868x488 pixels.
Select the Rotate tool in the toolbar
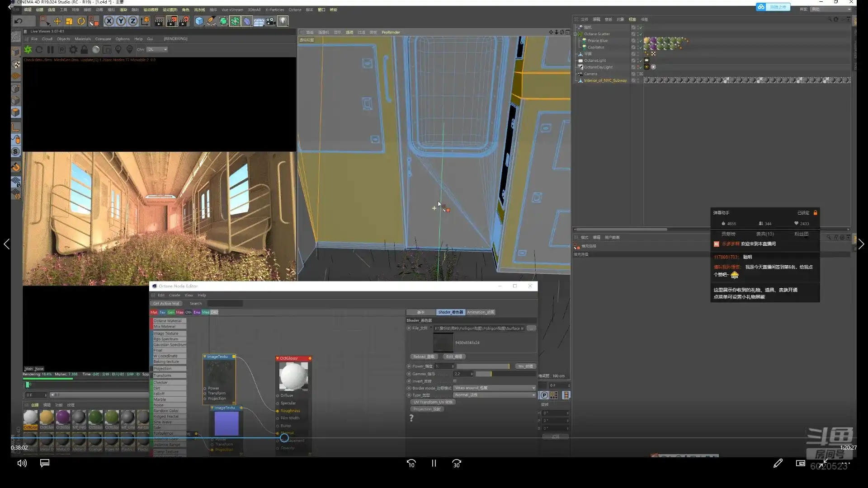81,21
